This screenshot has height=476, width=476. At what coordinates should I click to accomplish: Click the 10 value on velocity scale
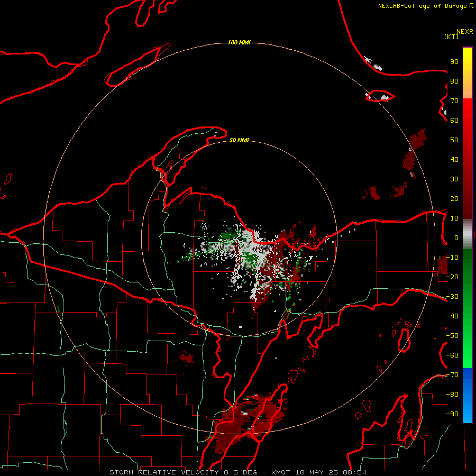tap(454, 218)
